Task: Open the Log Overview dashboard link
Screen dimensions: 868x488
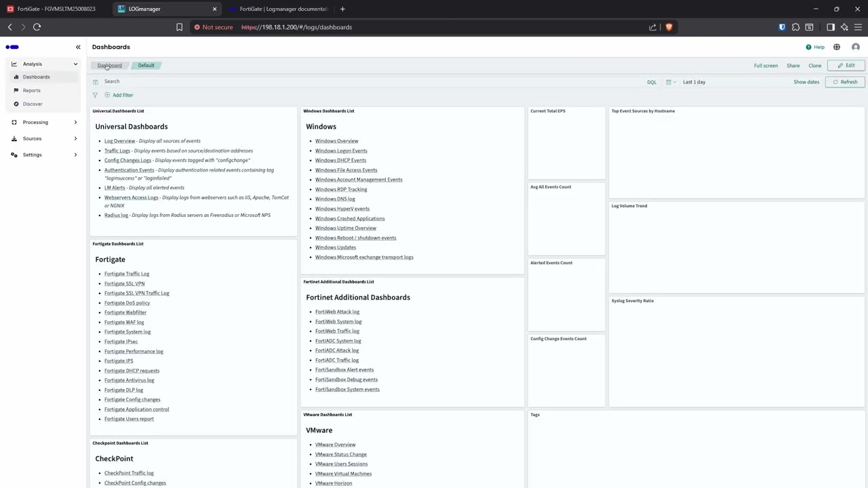Action: [119, 141]
